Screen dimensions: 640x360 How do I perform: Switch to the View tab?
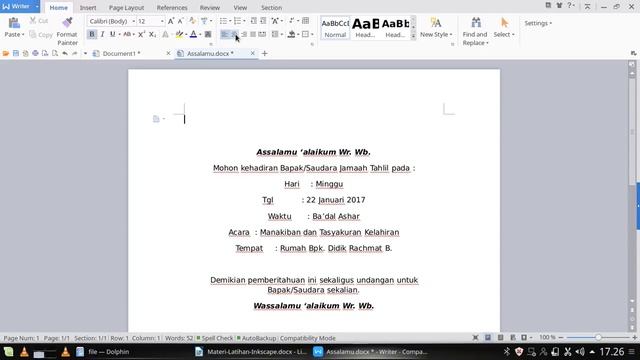pyautogui.click(x=240, y=8)
